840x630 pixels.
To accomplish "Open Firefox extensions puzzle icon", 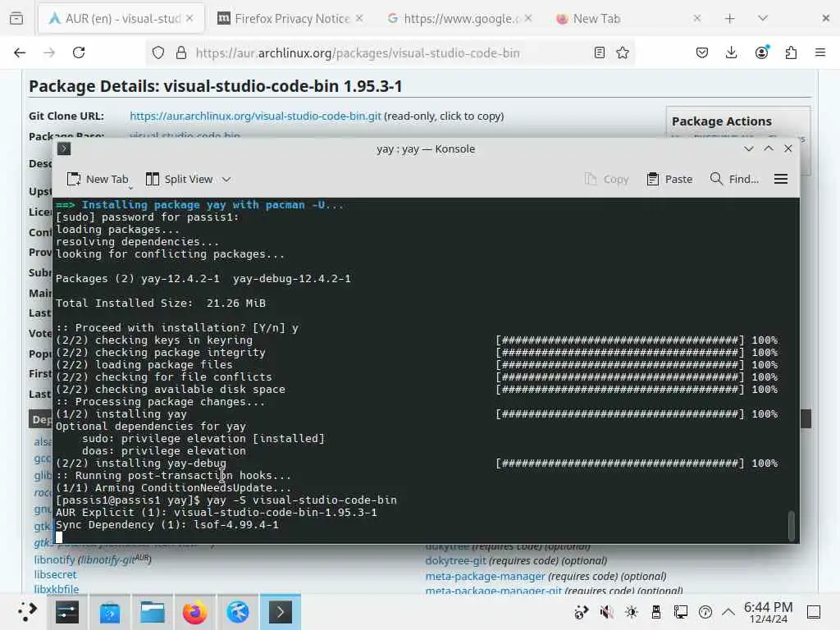I will click(791, 52).
